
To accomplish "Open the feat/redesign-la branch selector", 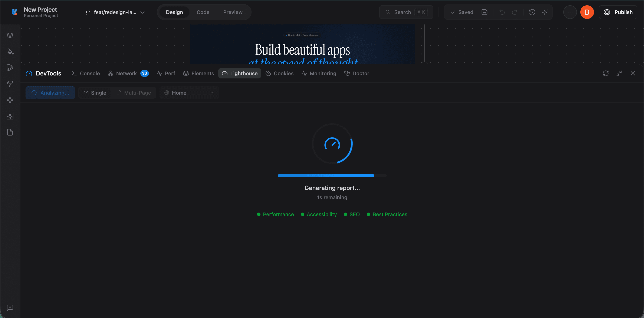I will [115, 12].
